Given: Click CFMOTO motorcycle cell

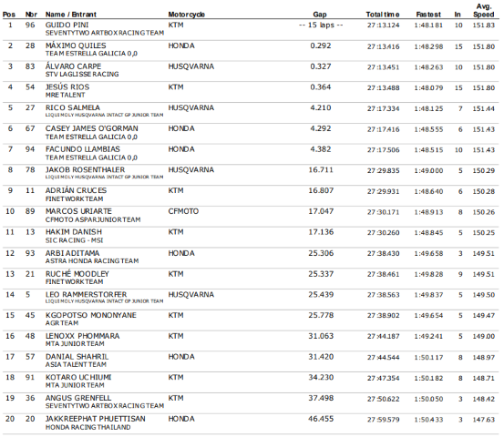Looking at the screenshot, I should click(183, 211).
